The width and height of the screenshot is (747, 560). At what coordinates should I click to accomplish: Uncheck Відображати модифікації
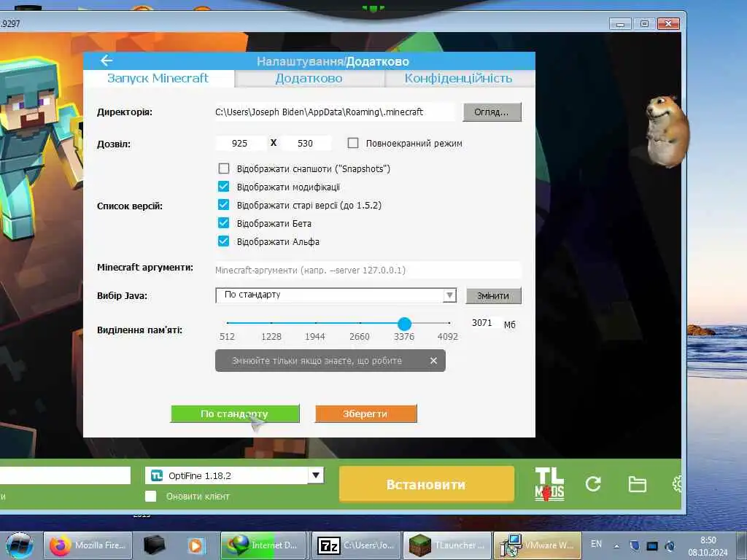(223, 187)
